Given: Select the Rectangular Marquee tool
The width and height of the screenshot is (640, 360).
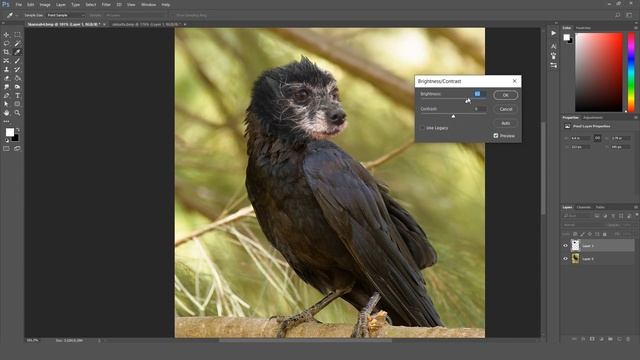Looking at the screenshot, I should pyautogui.click(x=17, y=35).
